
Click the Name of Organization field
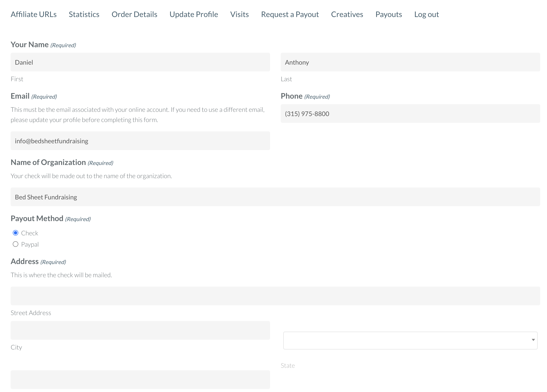point(275,197)
